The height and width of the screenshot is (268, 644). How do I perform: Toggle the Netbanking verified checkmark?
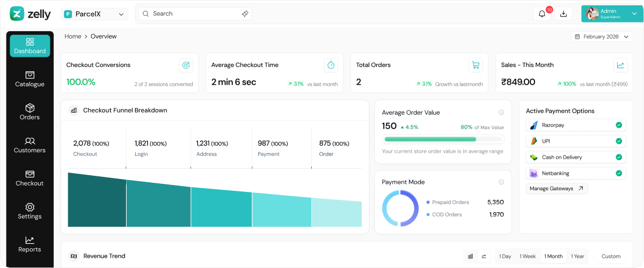point(619,174)
